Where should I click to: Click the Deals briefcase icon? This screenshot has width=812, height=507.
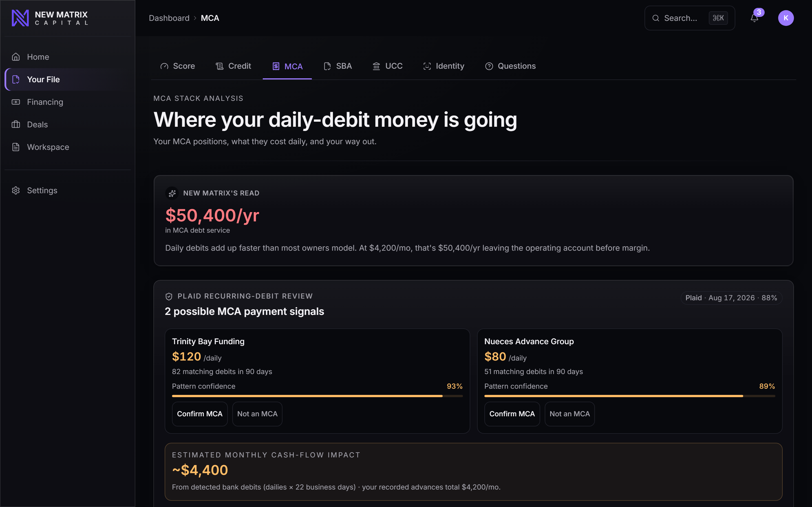(x=16, y=124)
